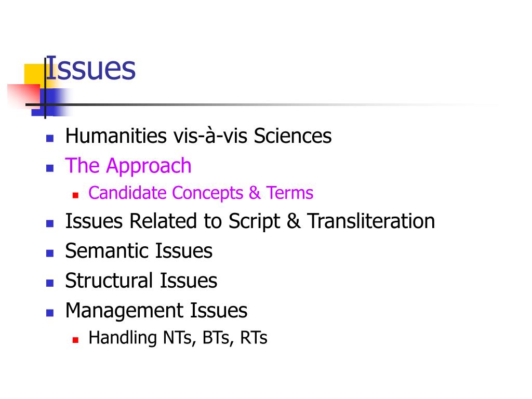Click red bullet beside Candidate Concepts & Terms

click(75, 195)
